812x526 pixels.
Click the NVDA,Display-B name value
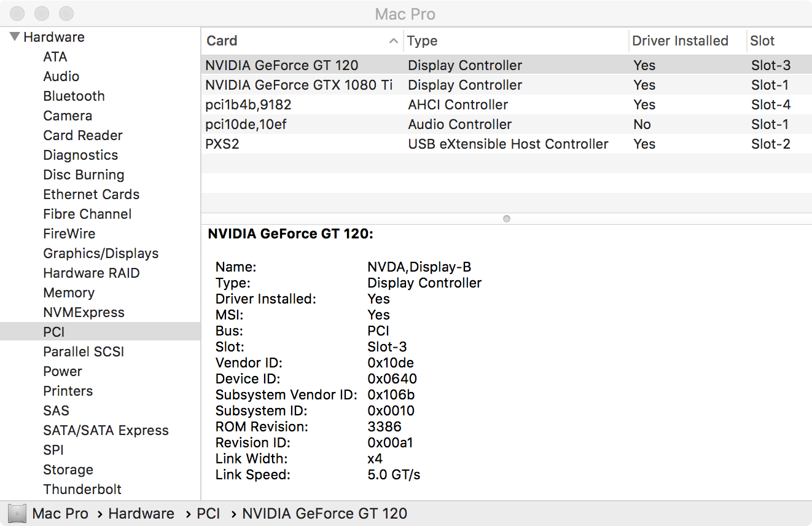[420, 267]
